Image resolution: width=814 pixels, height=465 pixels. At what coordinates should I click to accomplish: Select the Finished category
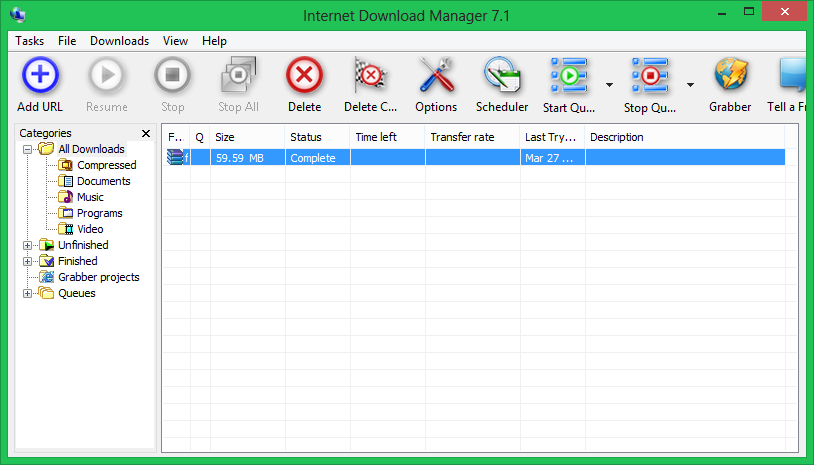coord(77,261)
